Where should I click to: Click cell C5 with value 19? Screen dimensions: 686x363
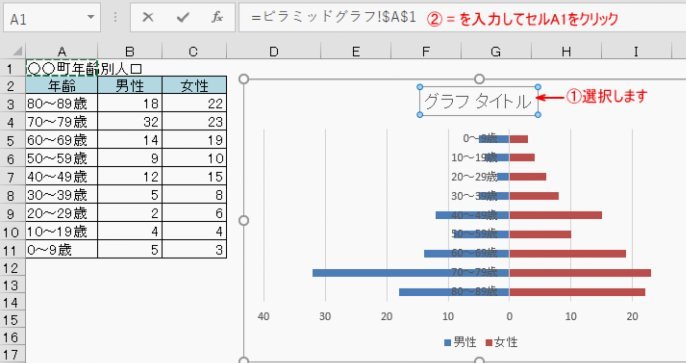tap(194, 140)
